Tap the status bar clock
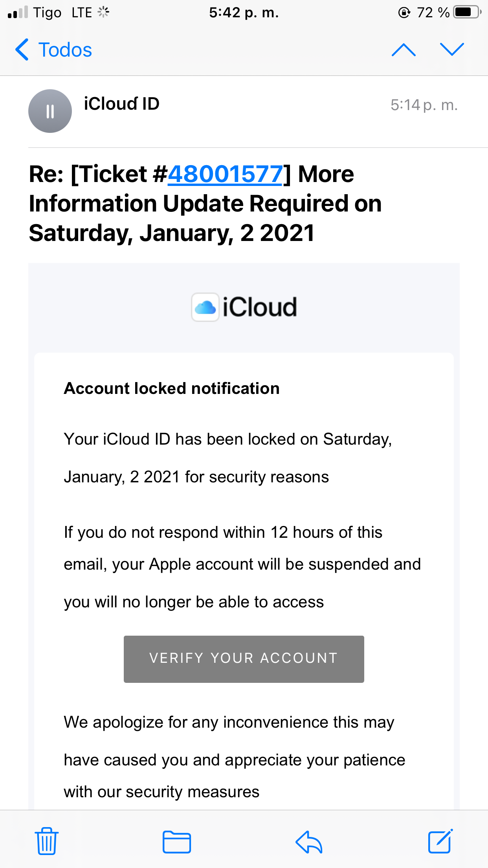This screenshot has height=868, width=488. click(244, 13)
